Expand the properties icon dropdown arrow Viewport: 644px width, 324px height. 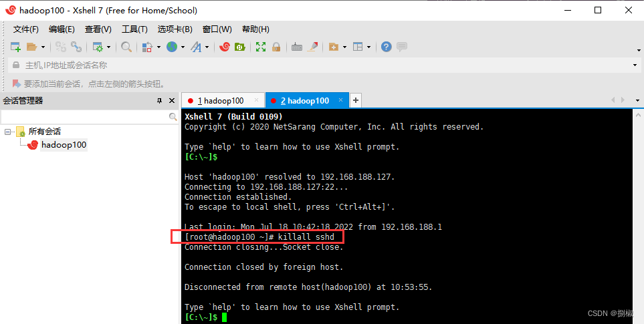(108, 47)
